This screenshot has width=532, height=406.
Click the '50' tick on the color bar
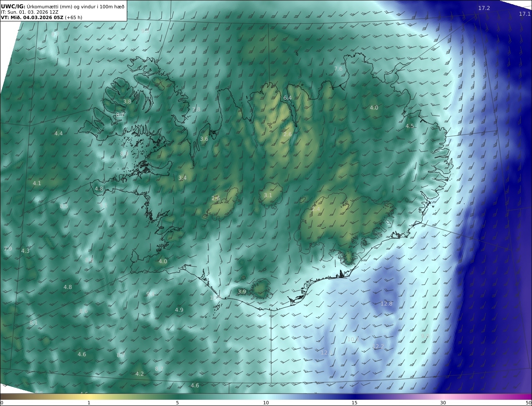pos(529,403)
